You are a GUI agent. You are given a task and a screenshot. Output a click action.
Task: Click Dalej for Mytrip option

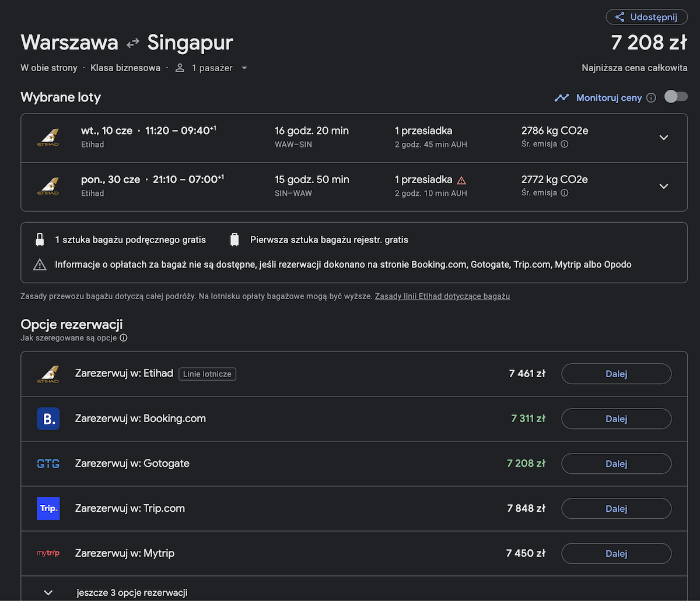pos(616,553)
